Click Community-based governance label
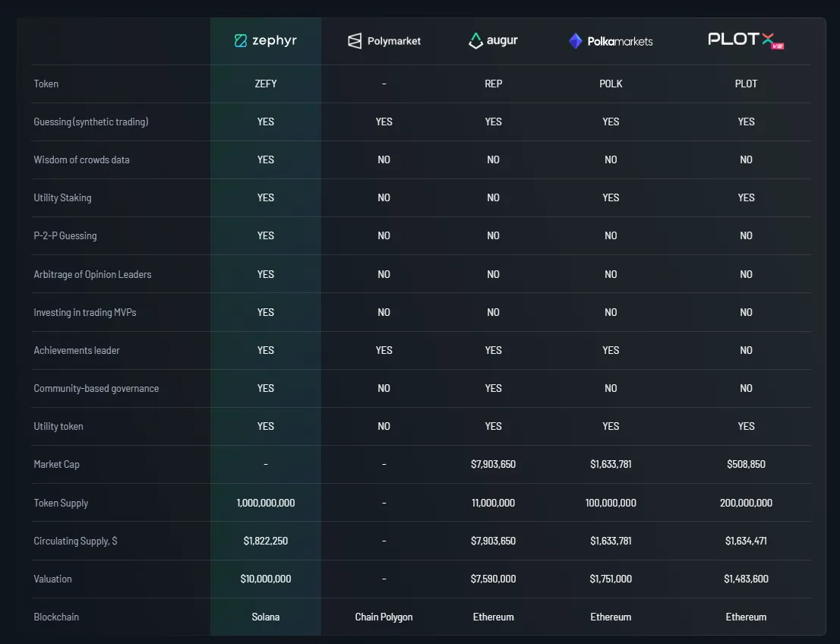 (96, 388)
